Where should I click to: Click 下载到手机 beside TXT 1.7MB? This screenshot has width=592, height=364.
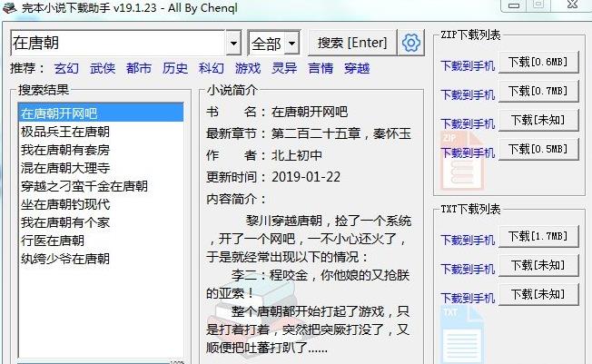468,241
